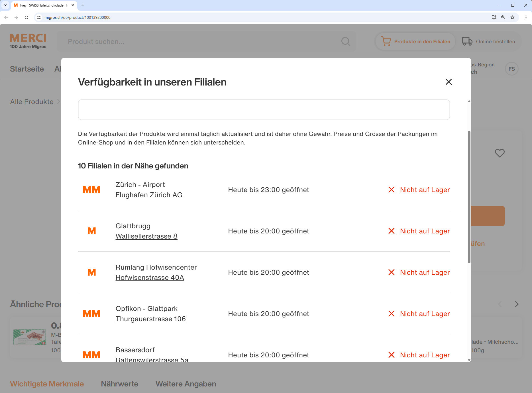Click the site info icon in address bar
Image resolution: width=532 pixels, height=393 pixels.
[39, 17]
